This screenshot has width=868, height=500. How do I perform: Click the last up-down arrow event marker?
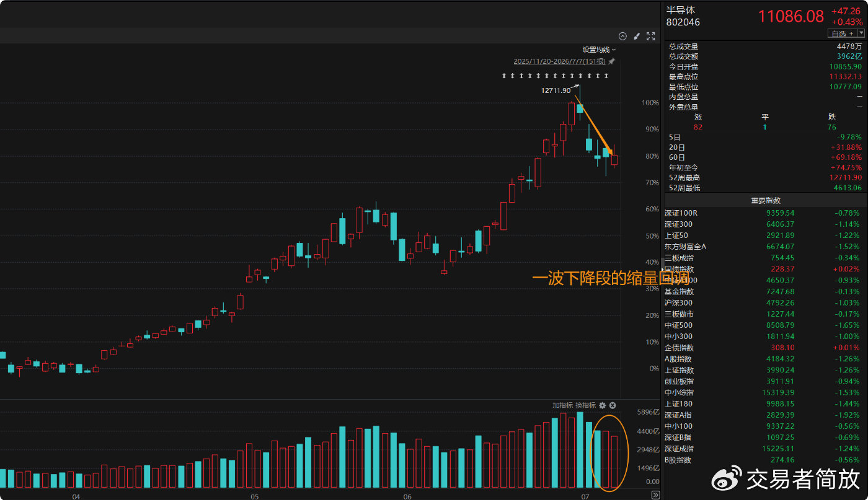click(x=606, y=76)
